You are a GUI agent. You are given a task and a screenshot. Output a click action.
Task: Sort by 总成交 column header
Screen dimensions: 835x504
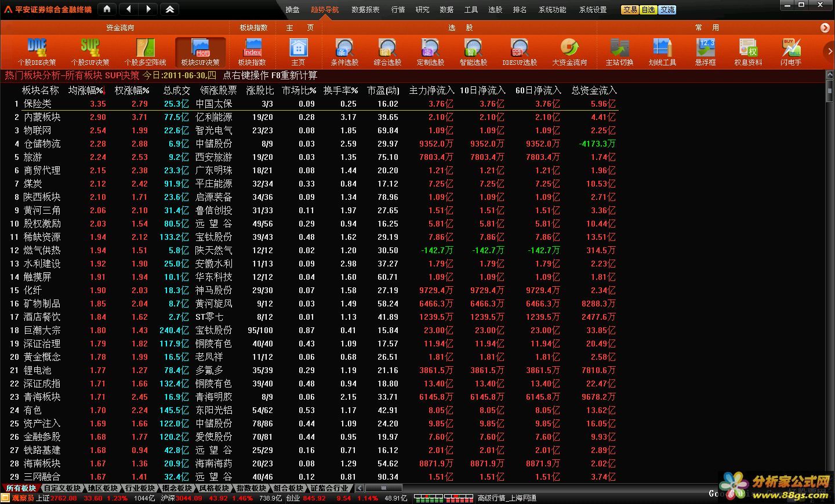pyautogui.click(x=177, y=90)
